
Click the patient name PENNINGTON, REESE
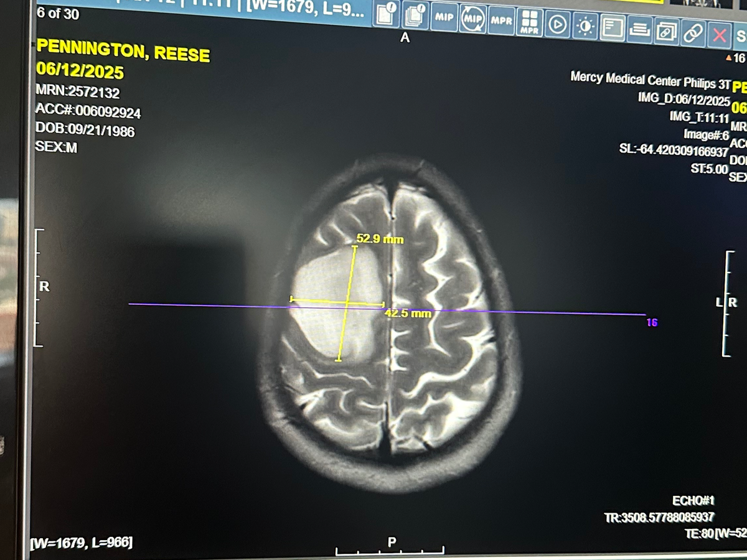click(x=123, y=51)
